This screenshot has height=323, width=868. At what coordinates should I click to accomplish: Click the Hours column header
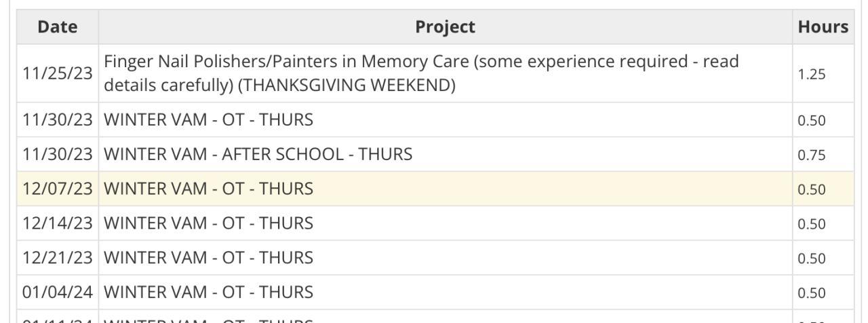tap(823, 27)
